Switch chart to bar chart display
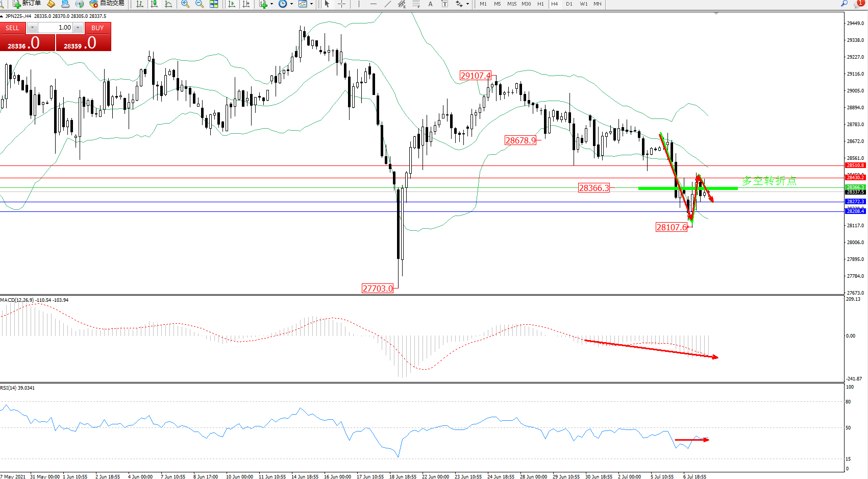The image size is (868, 479). click(x=139, y=4)
